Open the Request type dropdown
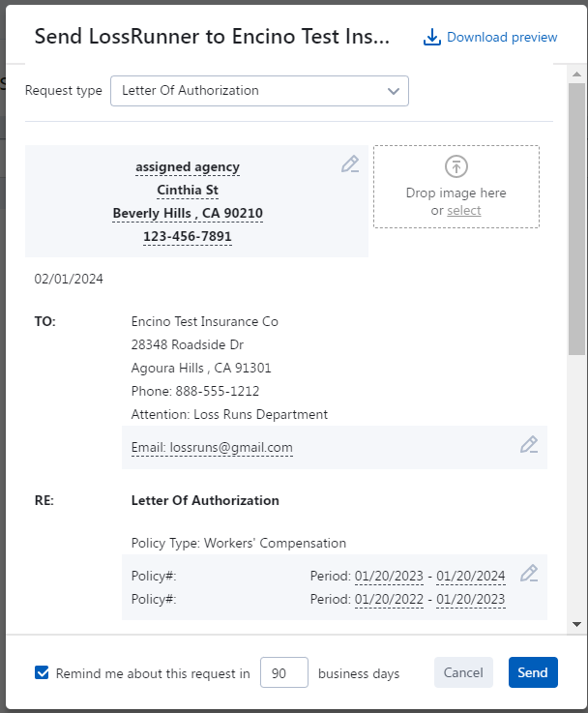588x713 pixels. coord(259,91)
